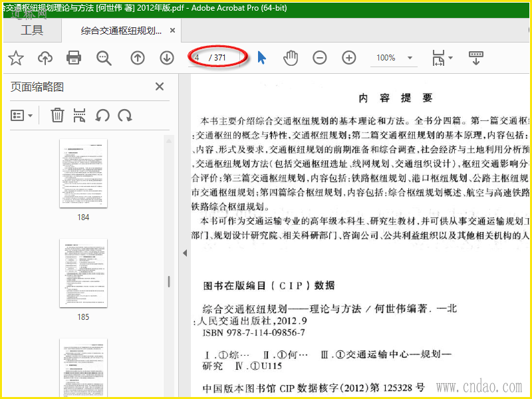Click the ISBN 978-7-114-09856-7 text

(x=253, y=332)
